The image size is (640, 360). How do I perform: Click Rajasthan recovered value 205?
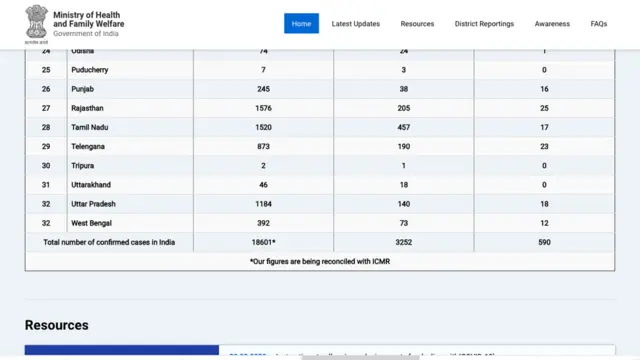click(x=404, y=108)
